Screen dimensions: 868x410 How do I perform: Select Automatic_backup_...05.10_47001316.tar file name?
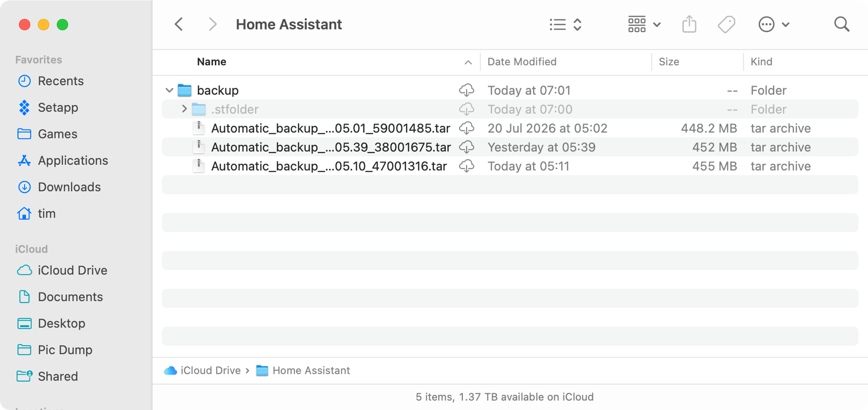329,166
